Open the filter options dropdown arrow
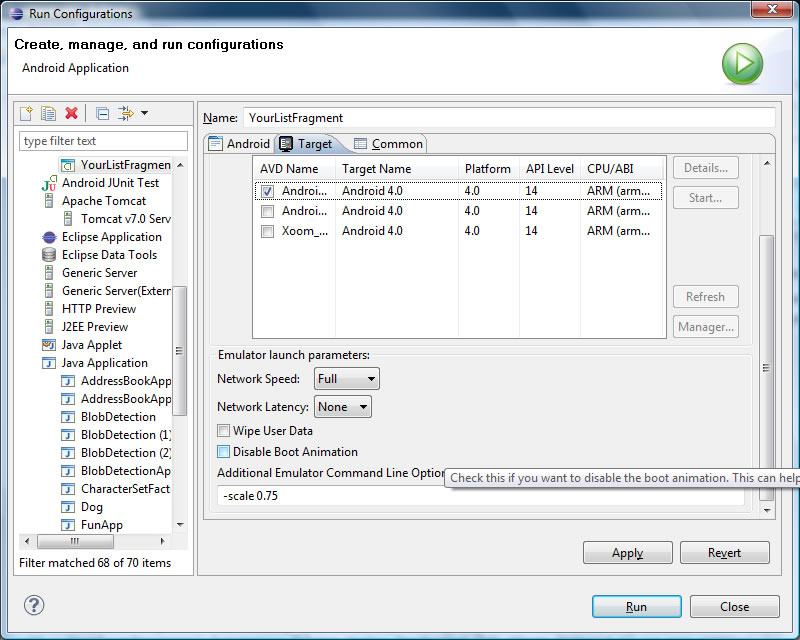This screenshot has height=640, width=800. [x=145, y=113]
